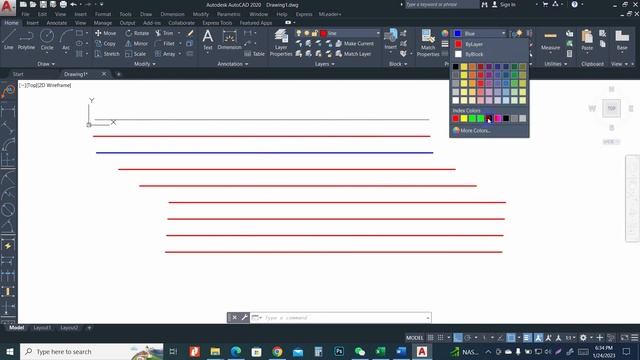Click Match Layer button
Screen dimensions: 640x360
click(x=353, y=54)
